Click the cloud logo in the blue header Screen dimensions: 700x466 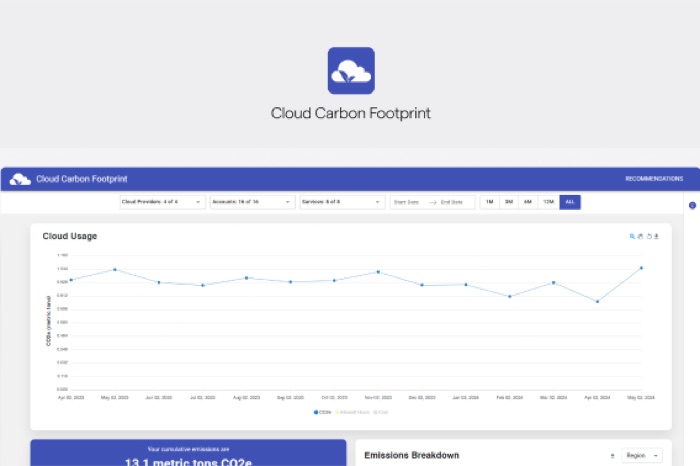pos(20,179)
